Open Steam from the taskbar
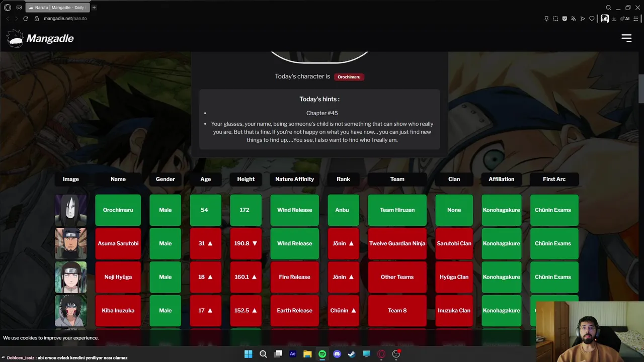Image resolution: width=644 pixels, height=362 pixels. point(352,354)
